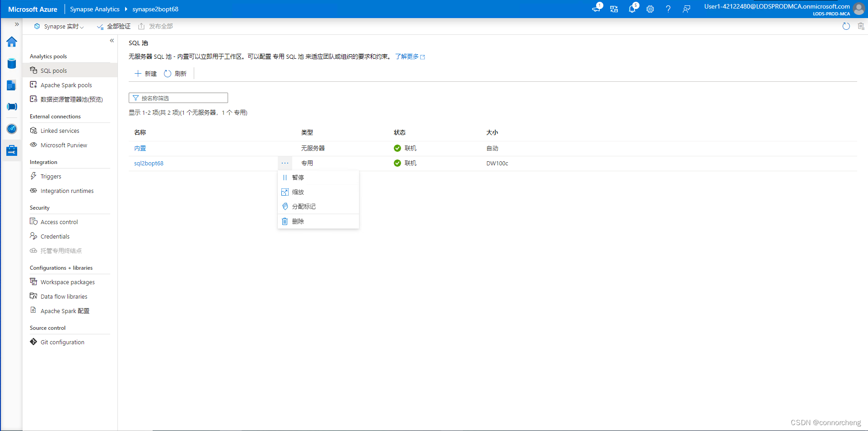Select SQL pools in sidebar
The width and height of the screenshot is (868, 431).
(x=70, y=70)
